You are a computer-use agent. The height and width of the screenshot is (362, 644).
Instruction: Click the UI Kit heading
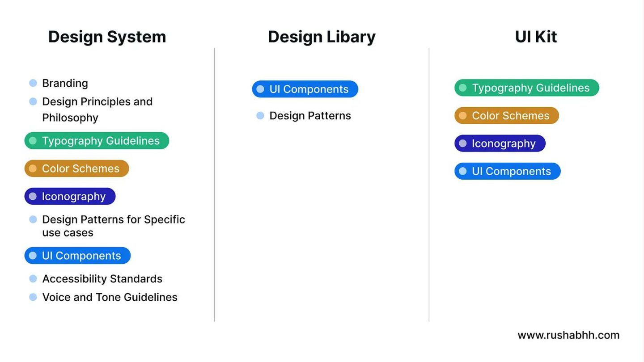click(536, 37)
